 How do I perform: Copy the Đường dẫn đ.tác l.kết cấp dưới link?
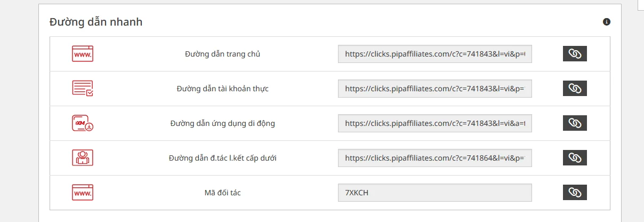tap(575, 158)
